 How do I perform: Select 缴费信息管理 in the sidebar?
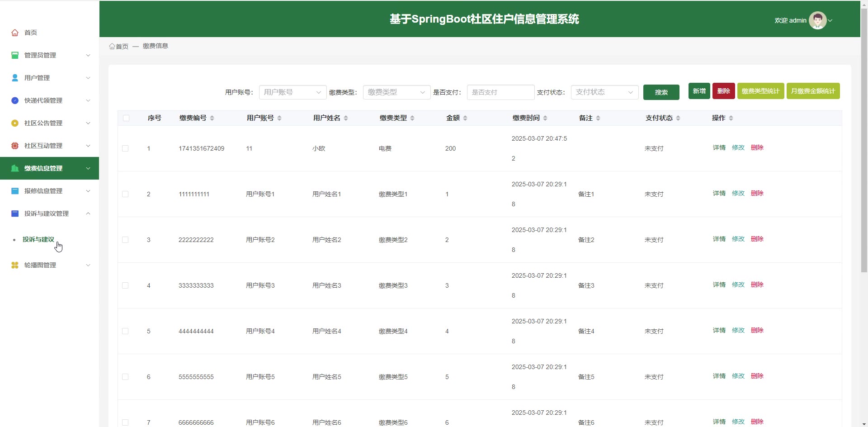43,168
